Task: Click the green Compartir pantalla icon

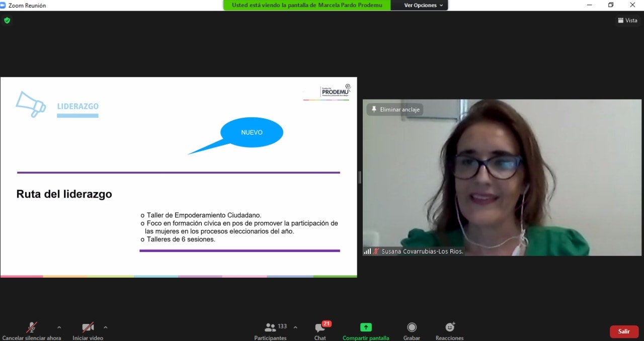Action: (x=366, y=327)
